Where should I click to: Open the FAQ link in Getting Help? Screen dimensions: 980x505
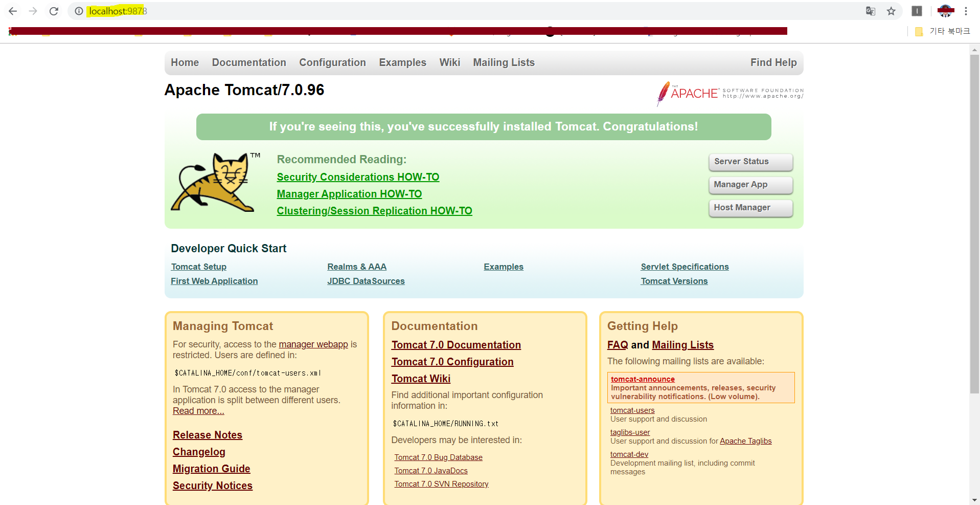coord(618,345)
